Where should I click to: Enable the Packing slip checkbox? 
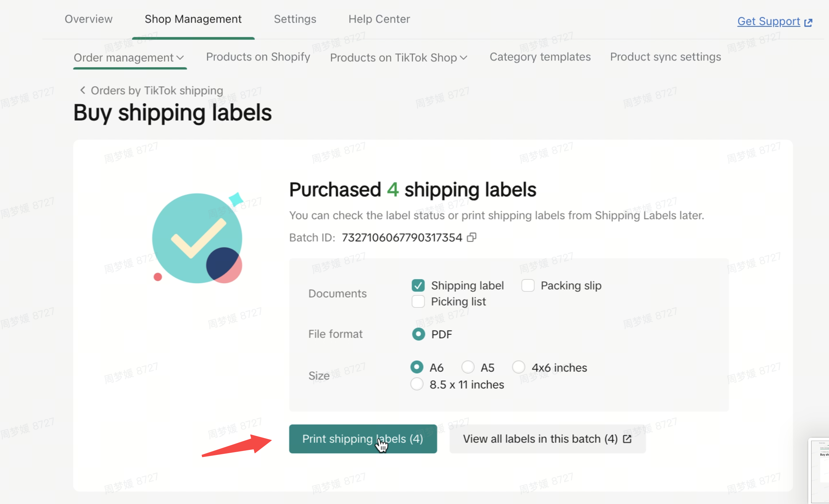(528, 286)
